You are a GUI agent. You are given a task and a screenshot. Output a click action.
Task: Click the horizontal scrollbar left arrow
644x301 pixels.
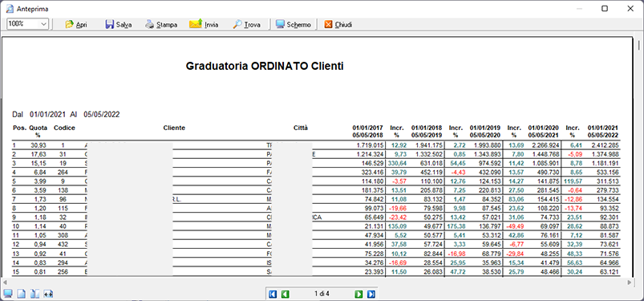(5, 283)
